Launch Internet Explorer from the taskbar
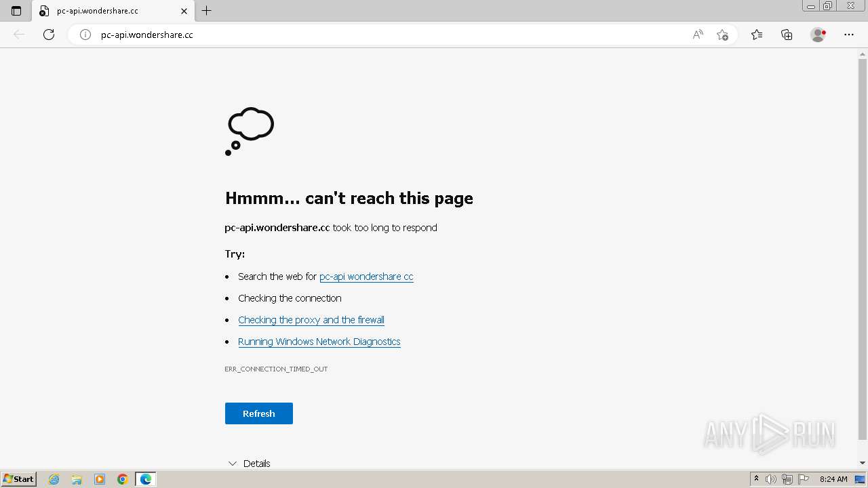Image resolution: width=868 pixels, height=488 pixels. [x=54, y=479]
